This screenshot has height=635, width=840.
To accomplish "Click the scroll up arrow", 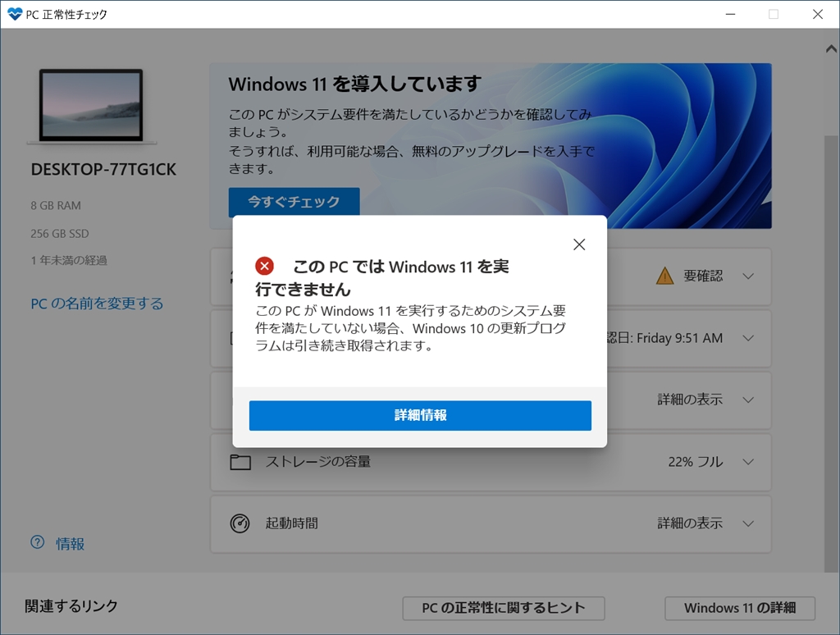I will (x=832, y=49).
